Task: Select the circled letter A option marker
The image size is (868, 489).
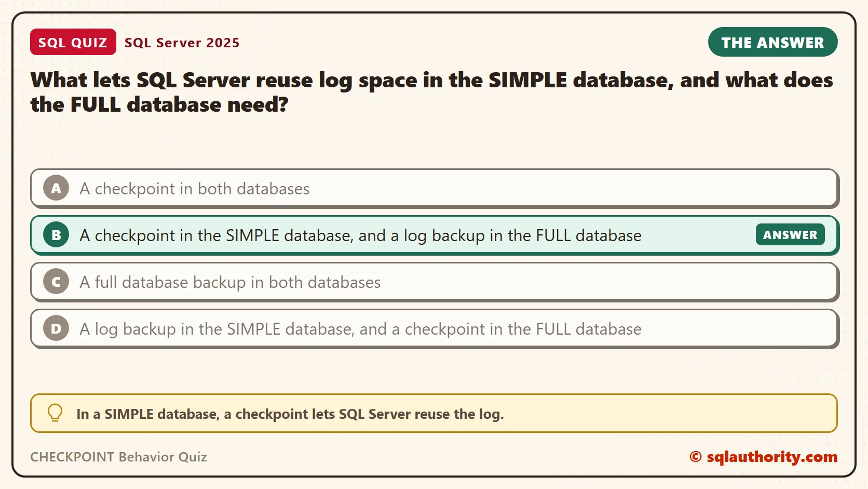Action: (56, 188)
